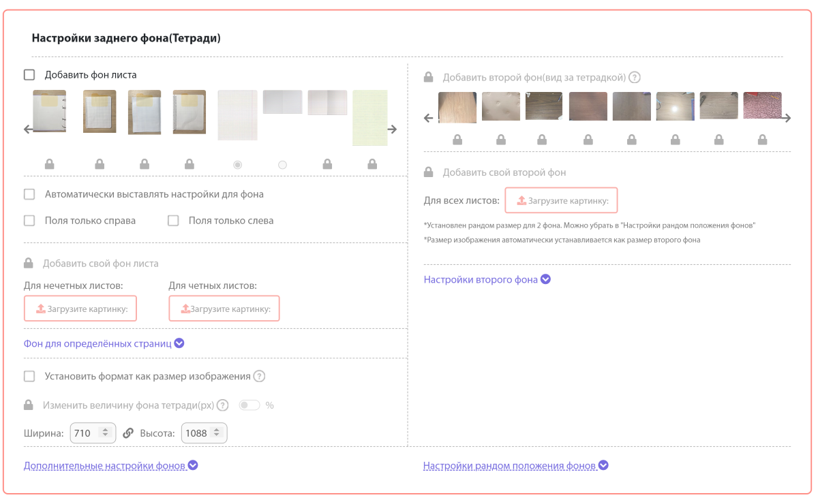Viewport: 818px width, 504px height.
Task: Click the Добавить свой фон листа label
Action: pyautogui.click(x=101, y=264)
